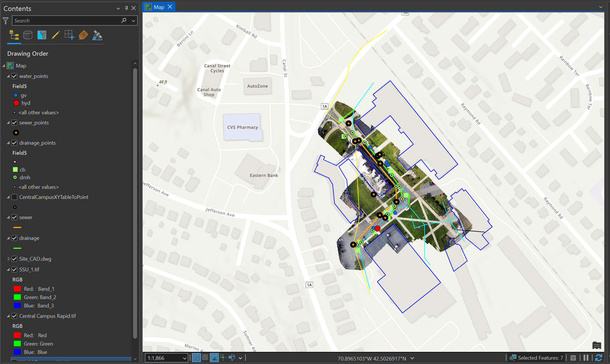Open the map scale dropdown

[x=184, y=358]
